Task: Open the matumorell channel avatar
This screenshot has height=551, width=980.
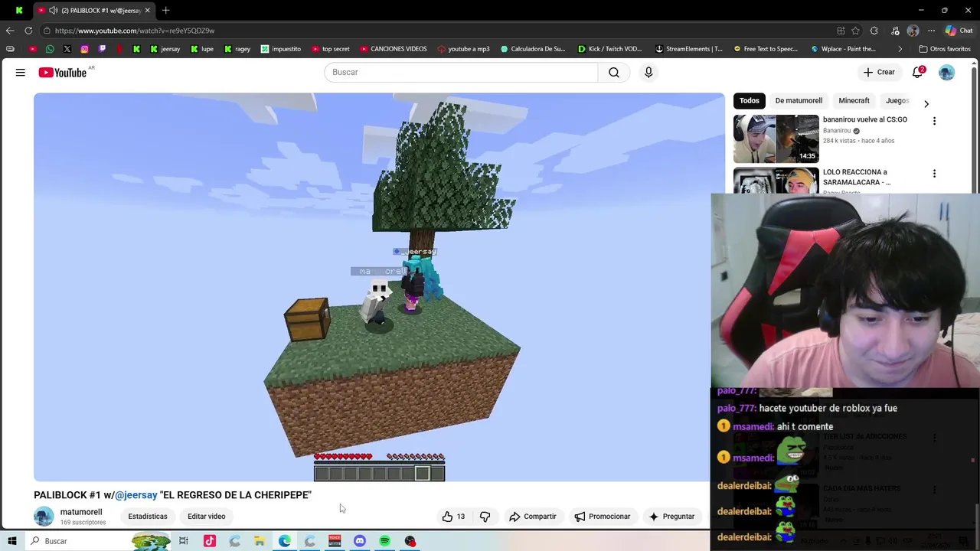Action: [x=44, y=517]
